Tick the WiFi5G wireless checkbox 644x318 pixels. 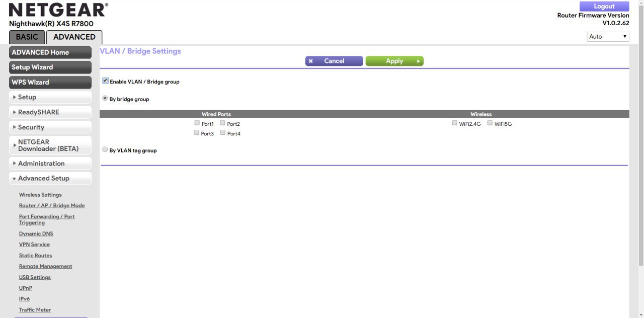point(490,123)
